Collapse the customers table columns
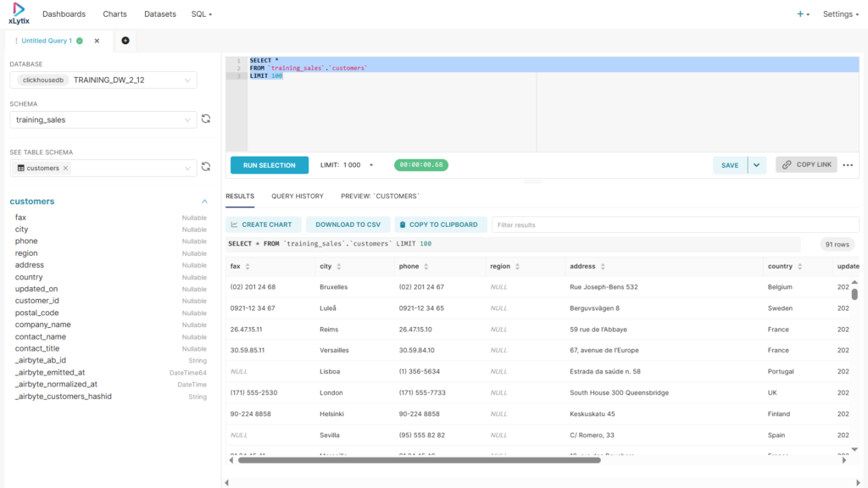Viewport: 868px width, 488px height. pyautogui.click(x=204, y=202)
